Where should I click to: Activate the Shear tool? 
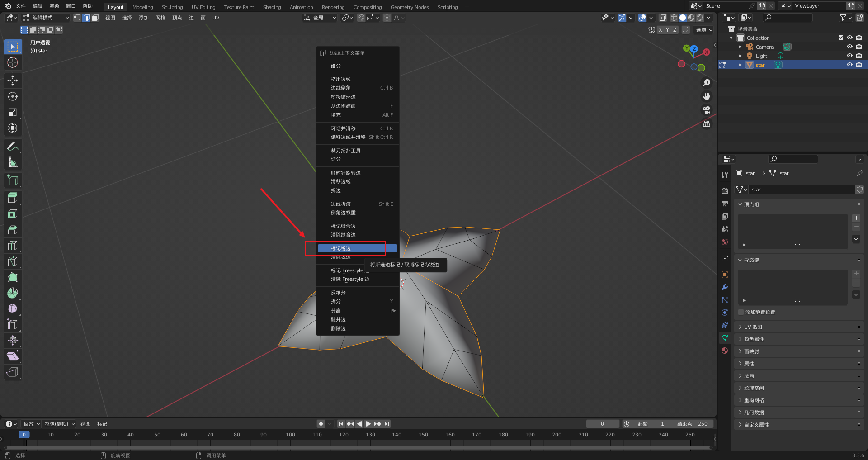[x=13, y=356]
